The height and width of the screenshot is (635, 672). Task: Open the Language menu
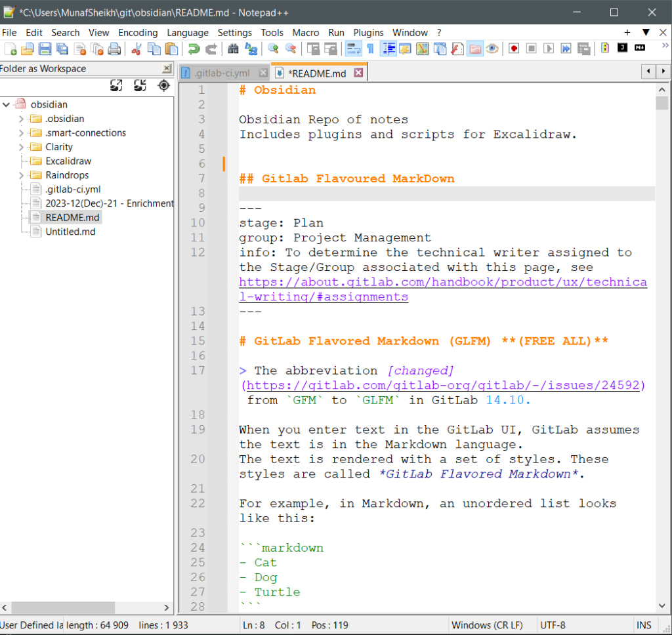[x=188, y=33]
